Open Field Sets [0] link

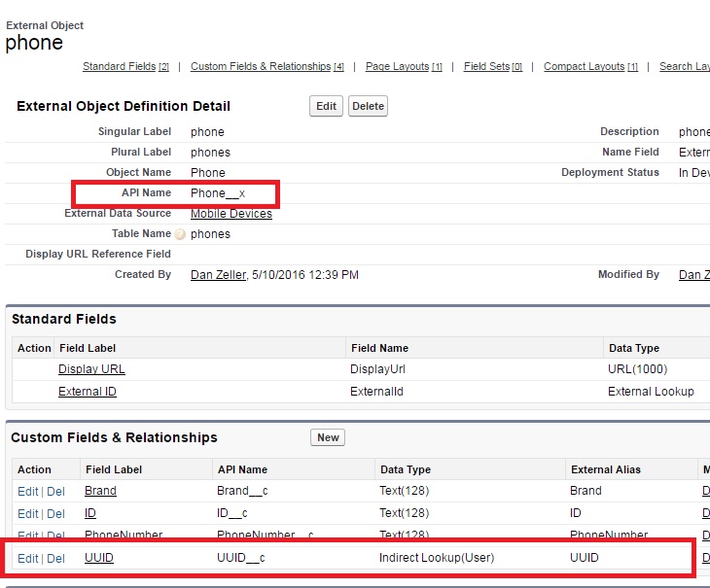tap(492, 66)
